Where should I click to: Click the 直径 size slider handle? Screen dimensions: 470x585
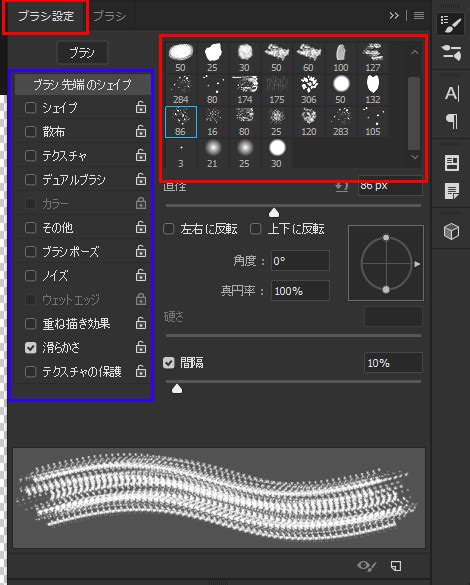click(x=274, y=213)
